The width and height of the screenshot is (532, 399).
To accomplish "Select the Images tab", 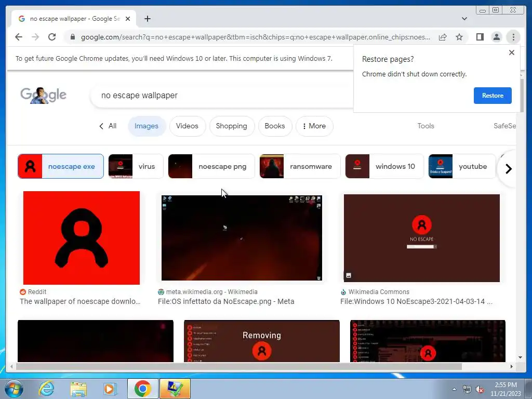I will [146, 126].
